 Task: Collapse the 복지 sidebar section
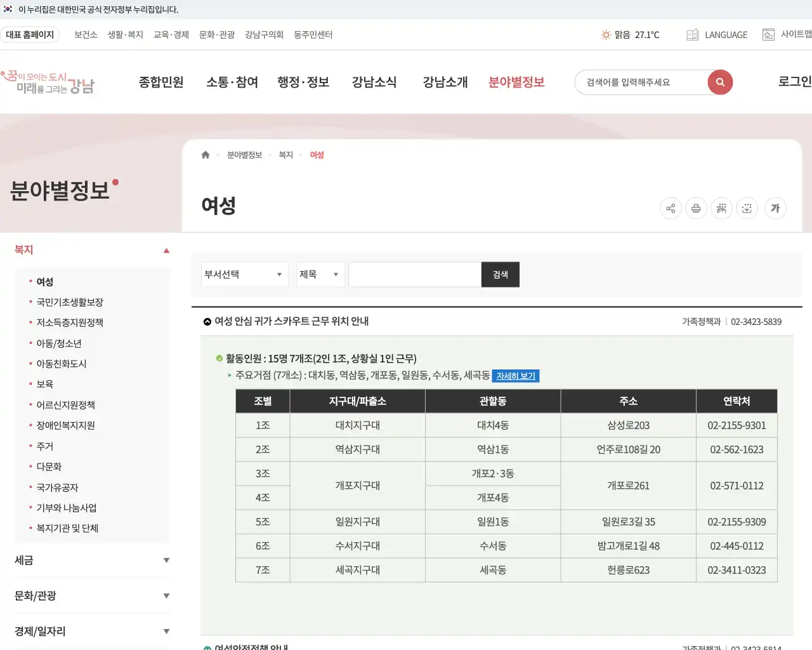166,251
